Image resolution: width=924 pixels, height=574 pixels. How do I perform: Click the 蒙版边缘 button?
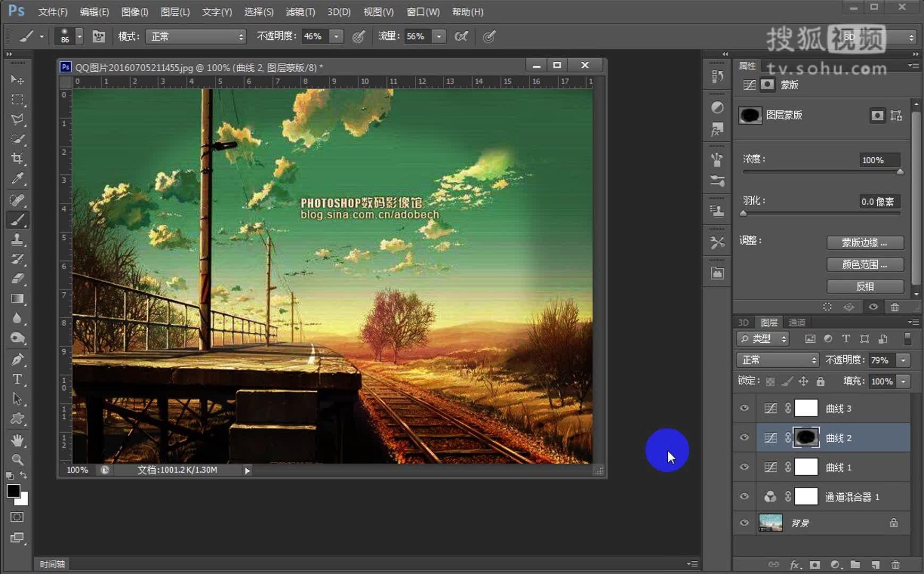(864, 243)
